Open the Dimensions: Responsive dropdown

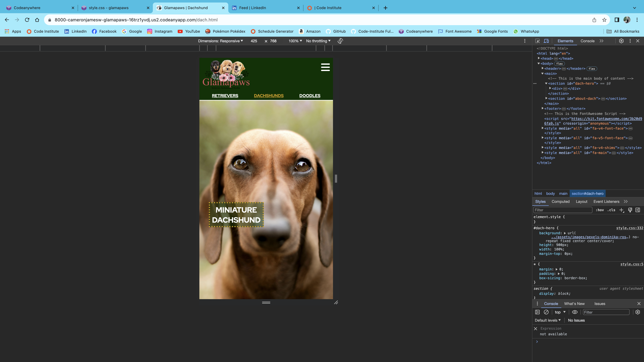pos(220,41)
